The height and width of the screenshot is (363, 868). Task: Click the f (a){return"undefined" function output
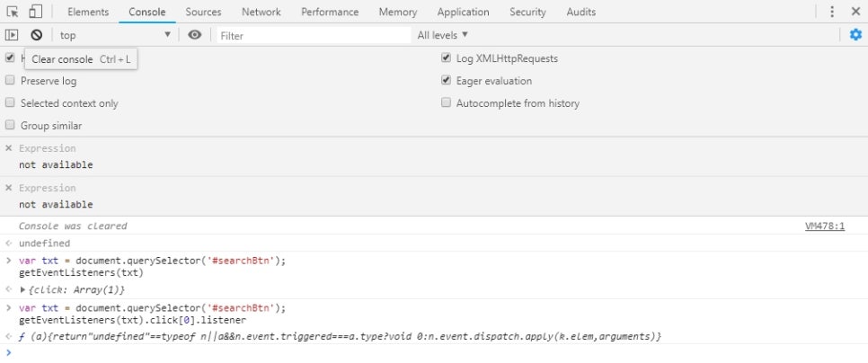340,336
